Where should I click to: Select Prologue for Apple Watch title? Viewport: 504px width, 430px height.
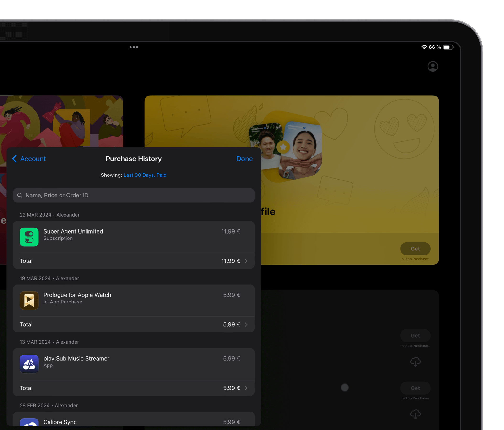tap(77, 295)
